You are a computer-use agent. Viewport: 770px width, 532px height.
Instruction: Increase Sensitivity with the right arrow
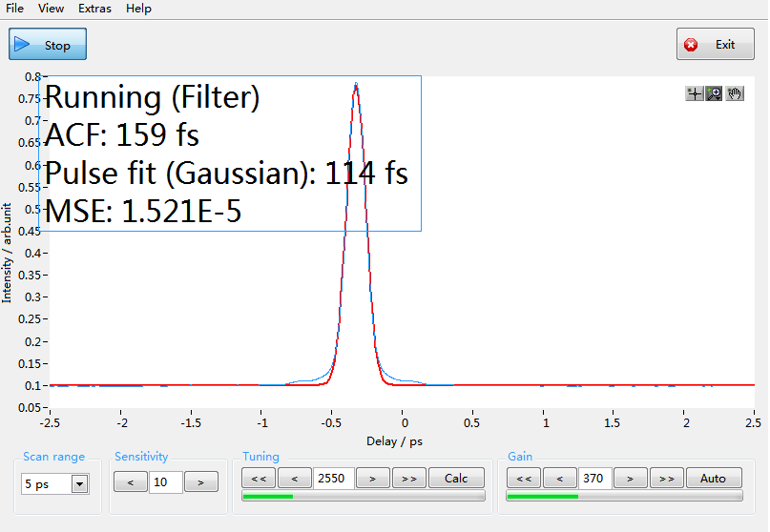click(200, 482)
